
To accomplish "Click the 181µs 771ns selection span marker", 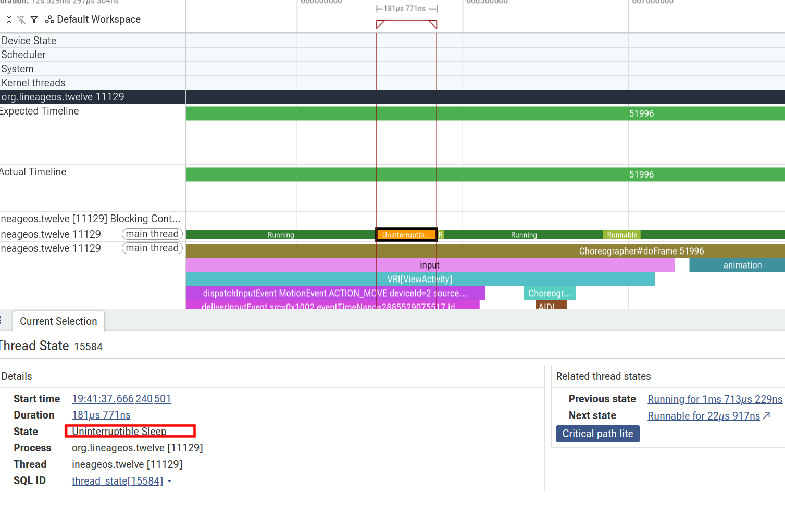I will (x=406, y=9).
